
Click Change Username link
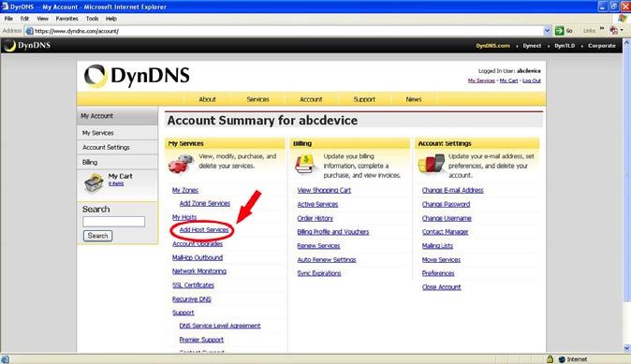pyautogui.click(x=447, y=218)
